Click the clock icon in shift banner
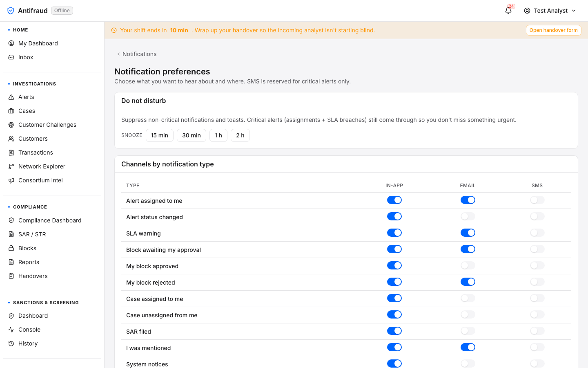588x368 pixels. coord(114,30)
